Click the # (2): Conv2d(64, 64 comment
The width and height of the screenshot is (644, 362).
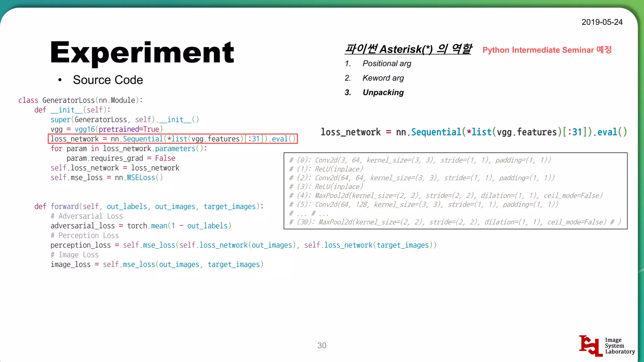pyautogui.click(x=422, y=178)
